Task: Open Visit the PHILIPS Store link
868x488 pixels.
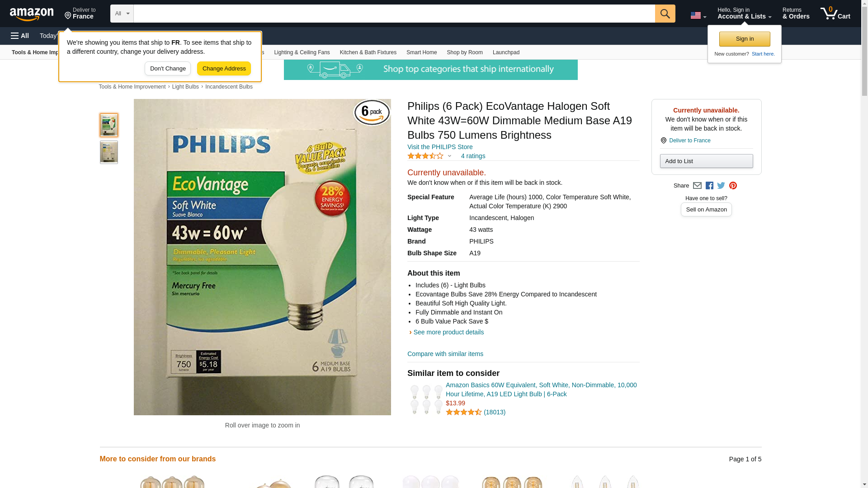Action: click(x=440, y=147)
